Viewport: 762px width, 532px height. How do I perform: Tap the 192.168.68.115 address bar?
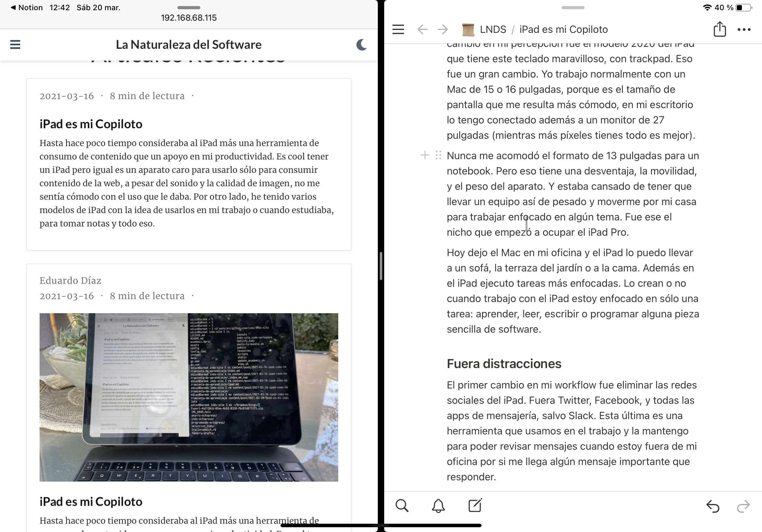tap(189, 18)
